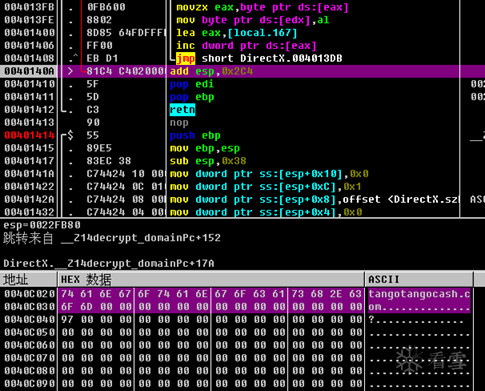Select address 004013FB row
Image resolution: width=485 pixels, height=391 pixels.
coord(29,7)
